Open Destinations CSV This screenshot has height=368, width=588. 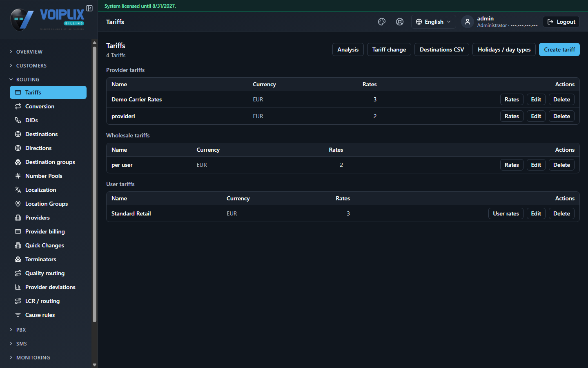tap(442, 49)
